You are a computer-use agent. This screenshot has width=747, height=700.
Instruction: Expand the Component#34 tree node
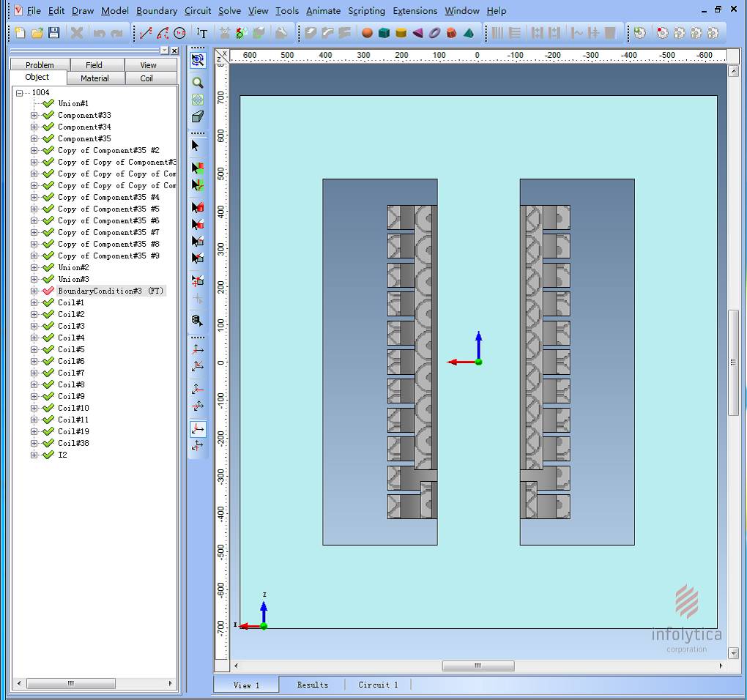34,127
